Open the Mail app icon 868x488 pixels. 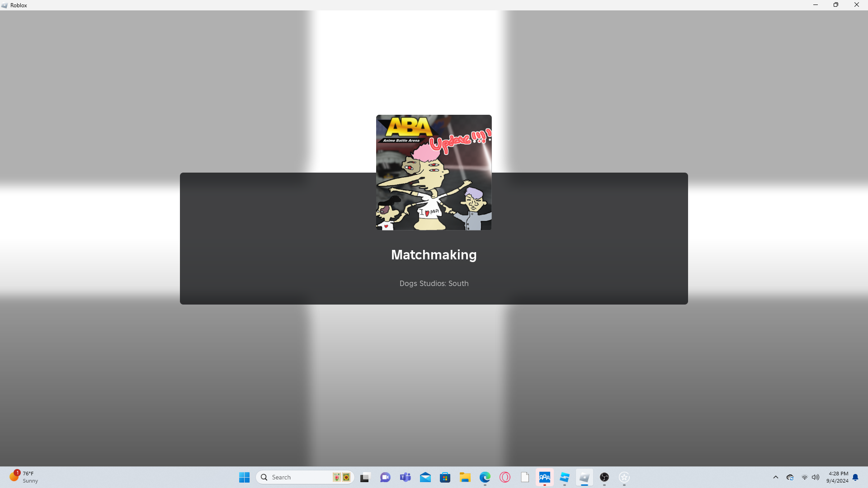[425, 477]
